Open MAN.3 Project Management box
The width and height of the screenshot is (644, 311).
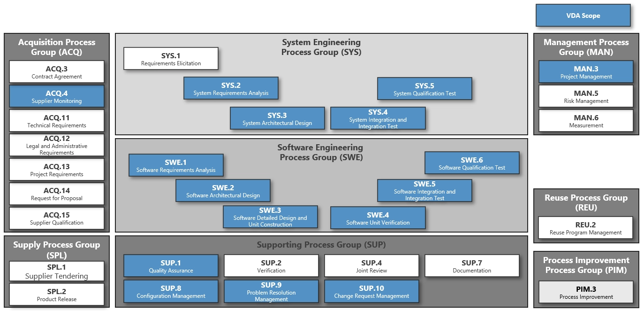tap(586, 72)
